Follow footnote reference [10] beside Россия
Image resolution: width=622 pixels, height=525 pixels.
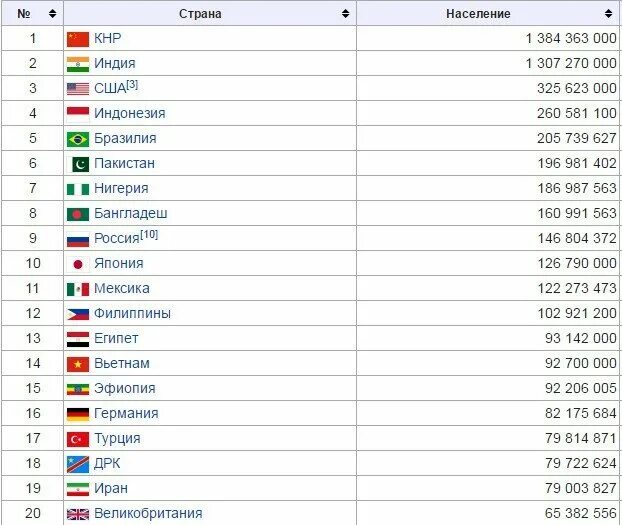[149, 235]
